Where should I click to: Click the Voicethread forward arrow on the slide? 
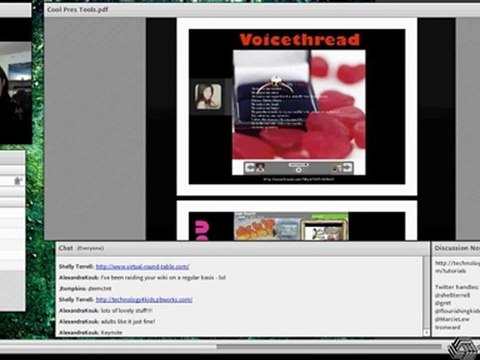[x=348, y=167]
